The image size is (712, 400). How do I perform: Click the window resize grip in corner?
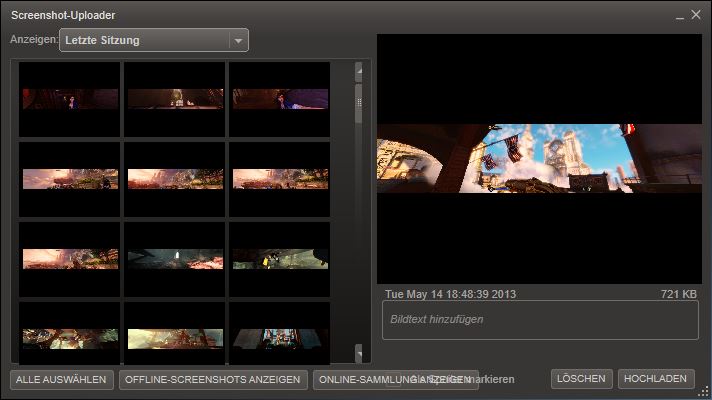(x=703, y=391)
